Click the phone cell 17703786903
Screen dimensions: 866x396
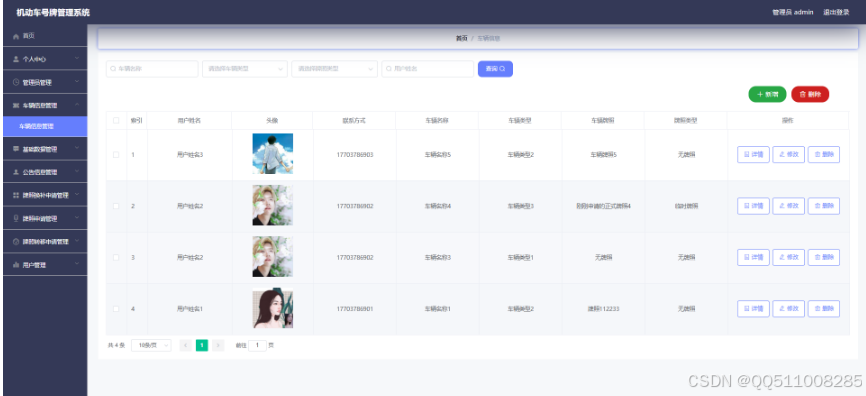pos(355,155)
